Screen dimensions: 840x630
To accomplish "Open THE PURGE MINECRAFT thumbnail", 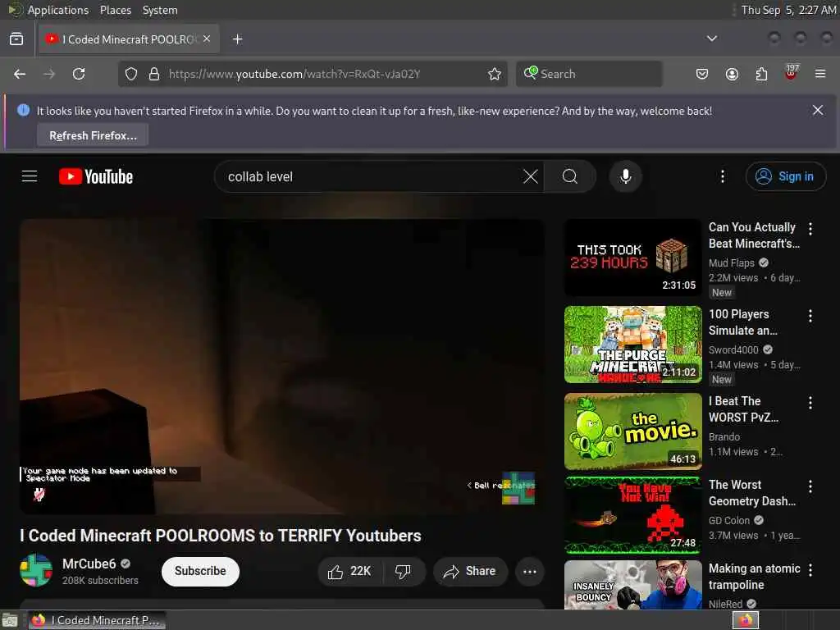I will [632, 345].
